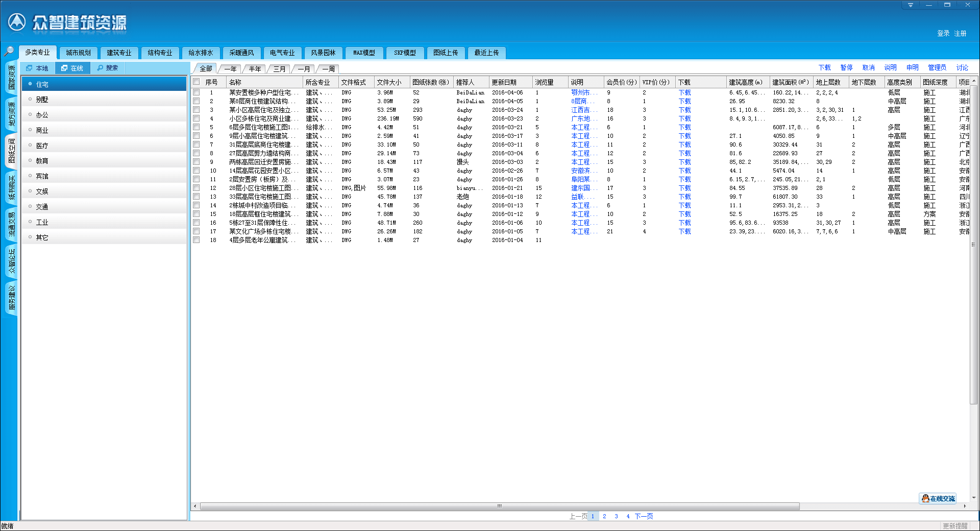This screenshot has height=531, width=980.
Task: Tick the checkbox for row 7
Action: [x=196, y=144]
